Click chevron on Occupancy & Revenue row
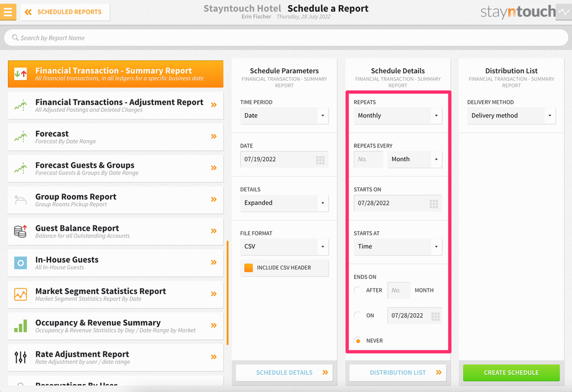Screen dimensions: 572x392 pos(214,326)
